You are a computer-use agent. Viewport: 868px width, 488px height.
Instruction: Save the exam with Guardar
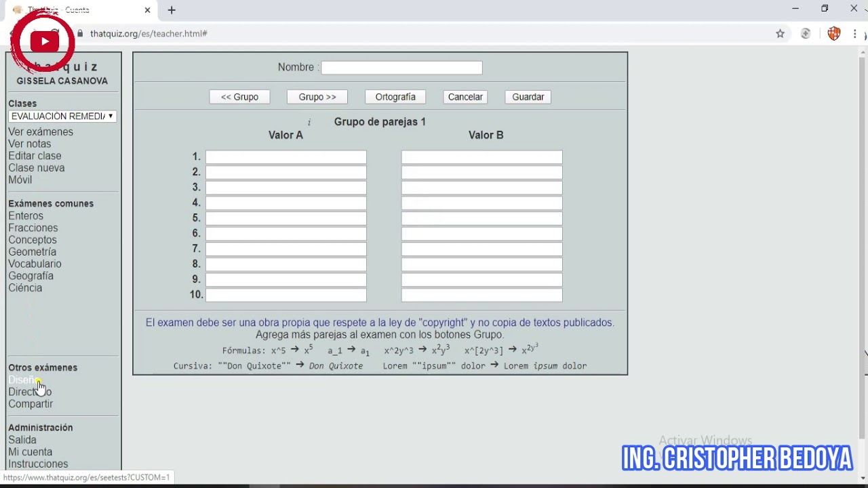[528, 97]
